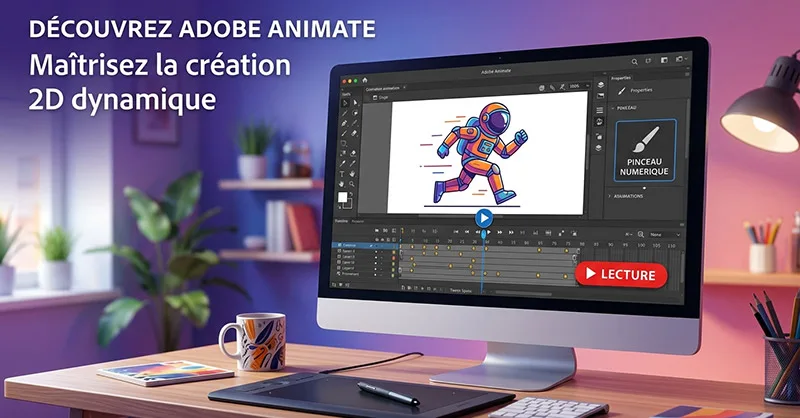Click the large blue circular play button
Viewport: 800px width, 418px height.
(484, 218)
